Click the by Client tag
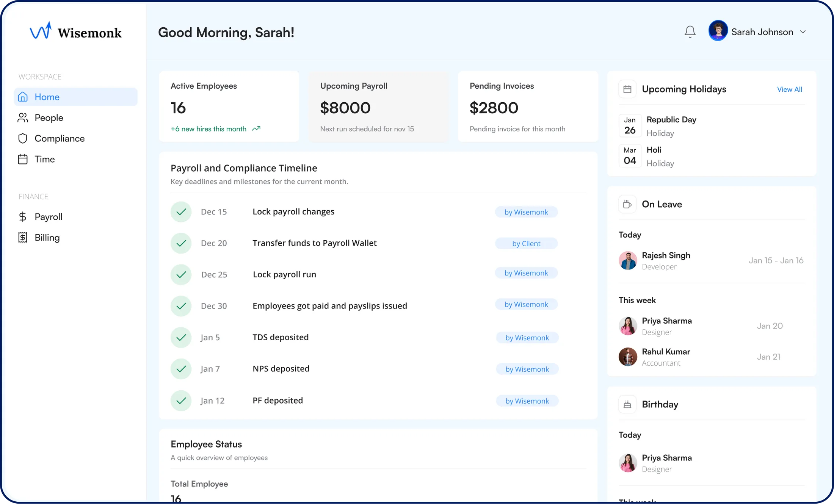 [x=526, y=244]
